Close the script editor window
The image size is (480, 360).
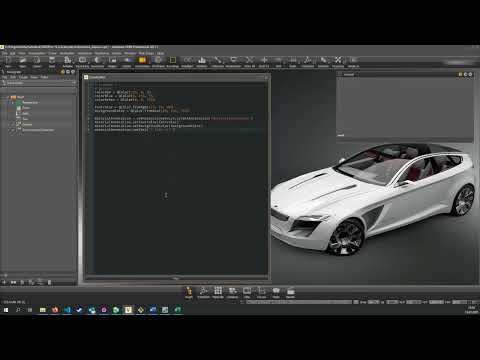(x=266, y=77)
